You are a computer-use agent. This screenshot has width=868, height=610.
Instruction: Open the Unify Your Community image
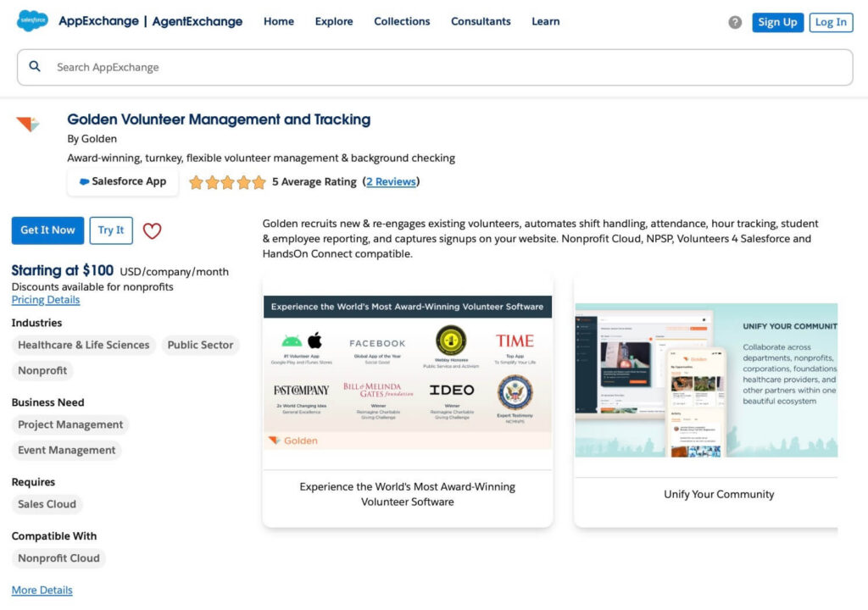coord(706,380)
